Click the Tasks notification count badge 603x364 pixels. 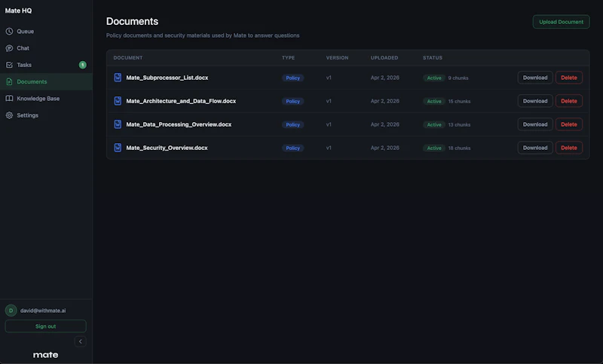point(83,65)
